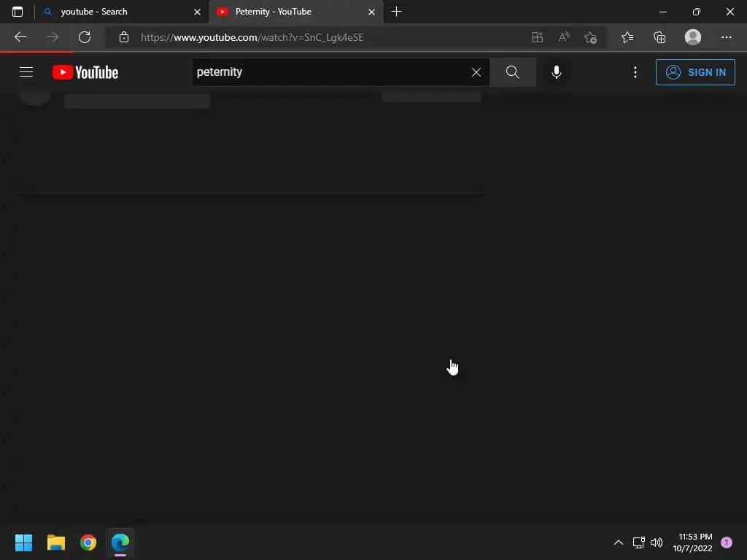Click the address bar URL

pyautogui.click(x=252, y=37)
